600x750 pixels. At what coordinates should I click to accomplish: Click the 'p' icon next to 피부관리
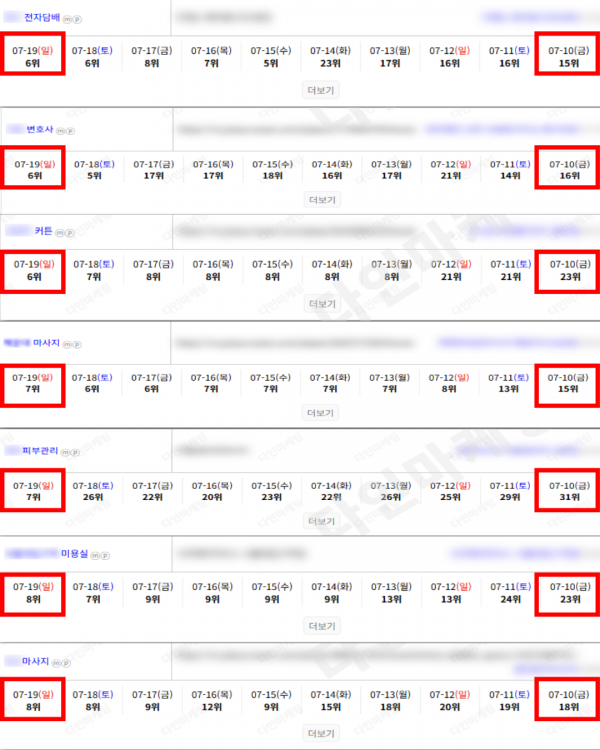pyautogui.click(x=76, y=452)
